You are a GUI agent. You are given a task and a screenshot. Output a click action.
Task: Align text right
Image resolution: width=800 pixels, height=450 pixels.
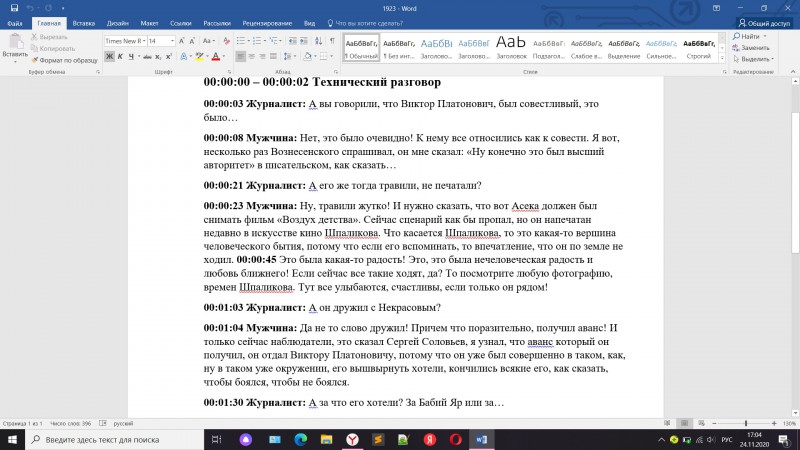[x=262, y=56]
